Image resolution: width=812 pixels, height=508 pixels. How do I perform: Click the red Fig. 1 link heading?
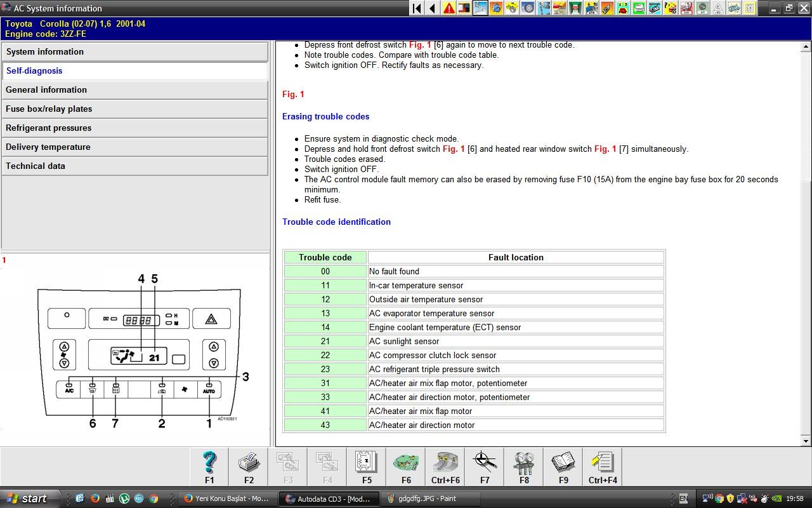293,95
